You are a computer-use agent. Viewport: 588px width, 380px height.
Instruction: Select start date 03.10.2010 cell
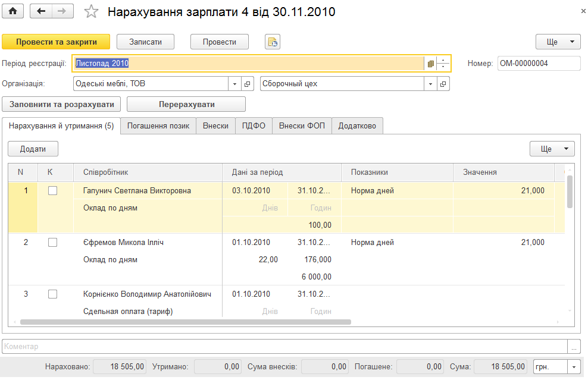(255, 191)
